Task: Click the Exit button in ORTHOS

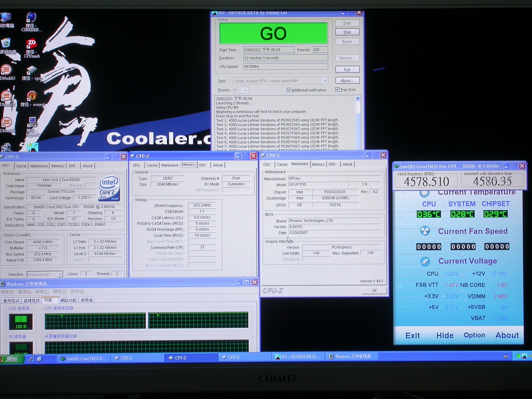Action: coord(347,70)
